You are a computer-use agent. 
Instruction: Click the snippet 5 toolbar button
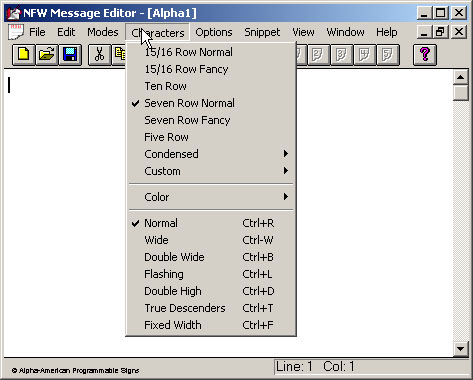[388, 54]
